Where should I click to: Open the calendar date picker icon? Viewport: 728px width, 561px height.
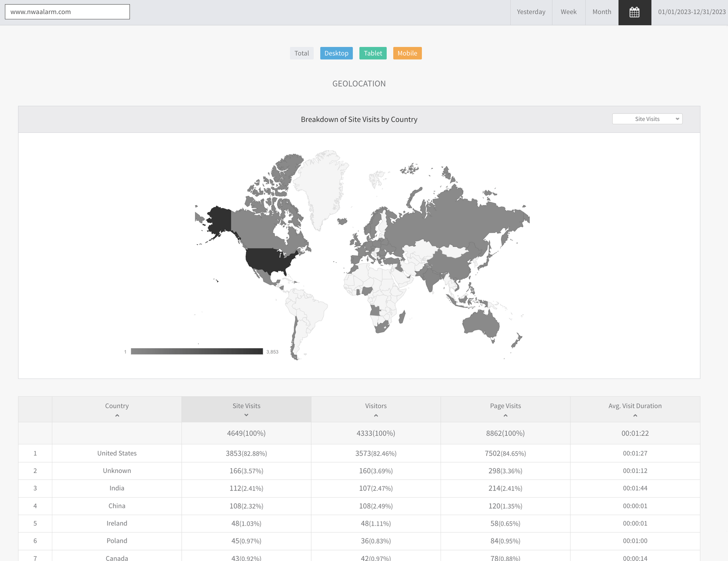click(x=634, y=12)
